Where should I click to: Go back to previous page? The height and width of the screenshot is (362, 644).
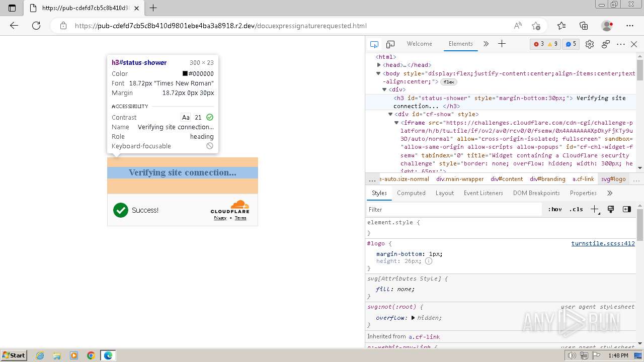pyautogui.click(x=14, y=26)
